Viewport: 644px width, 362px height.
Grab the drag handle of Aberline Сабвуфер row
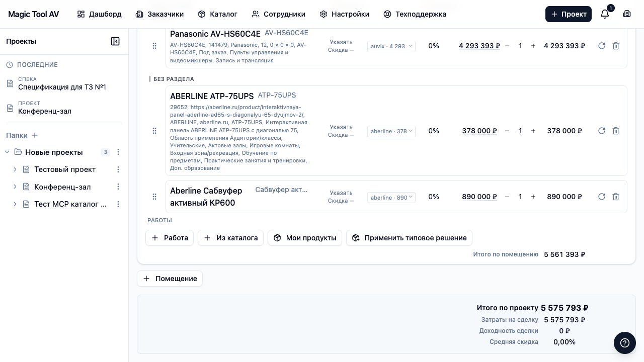(x=154, y=197)
